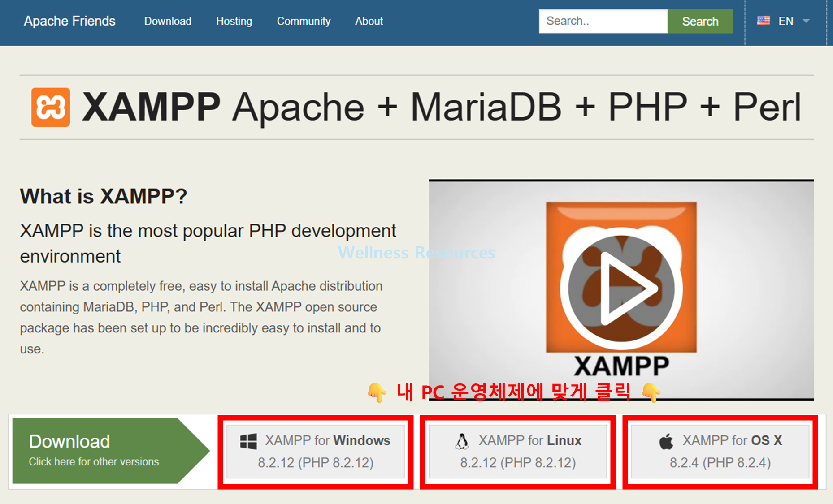Click the US flag language icon

tap(763, 21)
